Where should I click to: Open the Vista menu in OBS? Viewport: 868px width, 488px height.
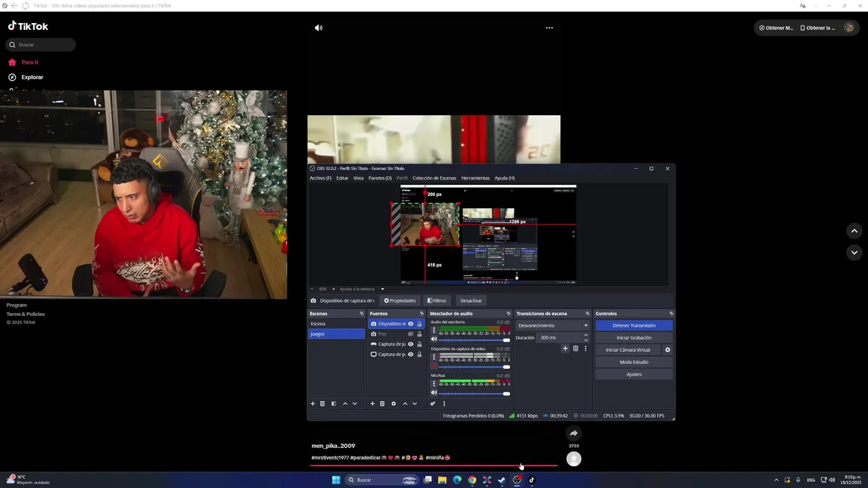point(358,178)
